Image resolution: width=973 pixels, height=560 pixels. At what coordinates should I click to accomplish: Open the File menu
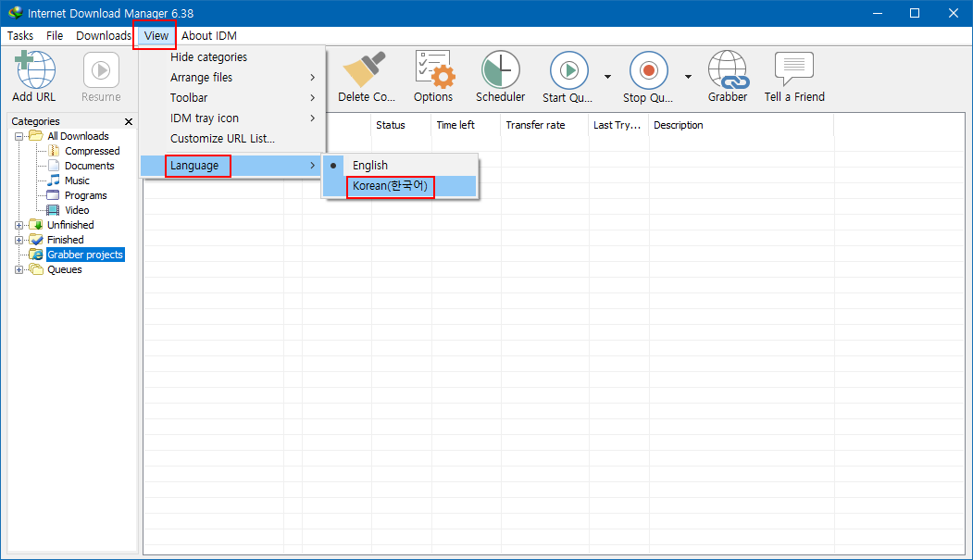click(x=55, y=36)
